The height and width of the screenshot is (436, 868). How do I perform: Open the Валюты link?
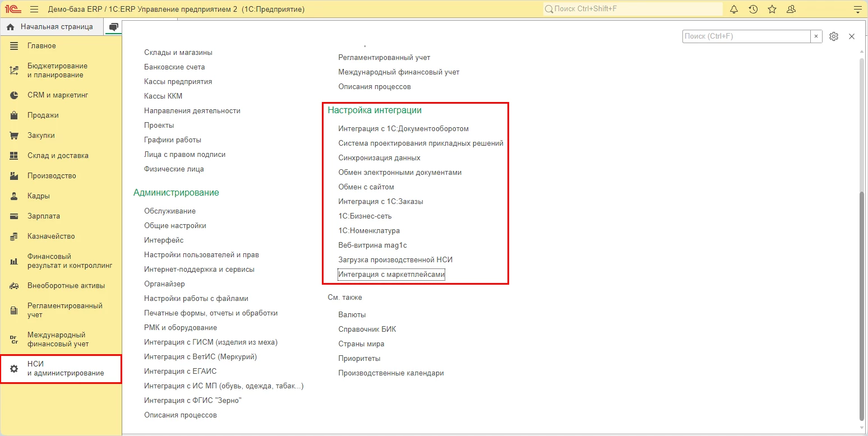coord(352,315)
